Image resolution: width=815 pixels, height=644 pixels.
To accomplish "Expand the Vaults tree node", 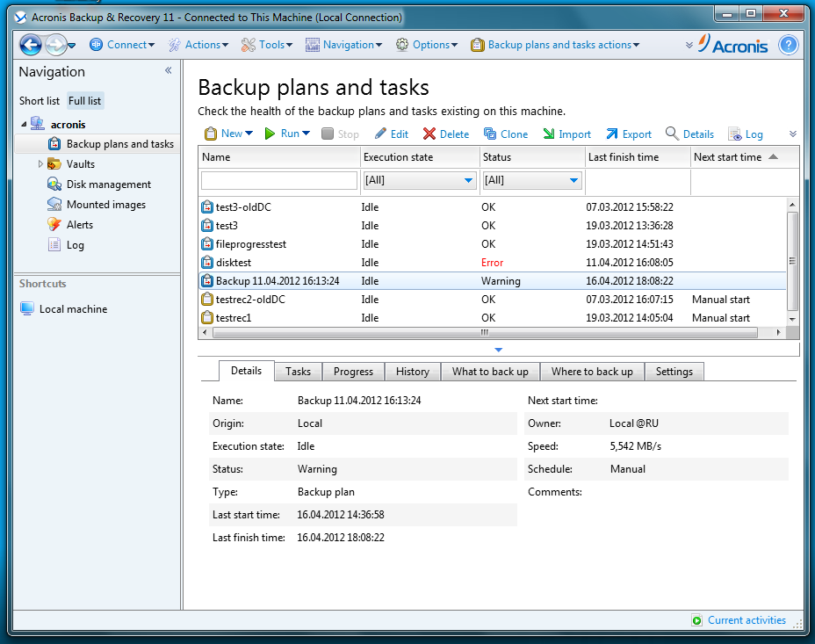I will coord(40,164).
